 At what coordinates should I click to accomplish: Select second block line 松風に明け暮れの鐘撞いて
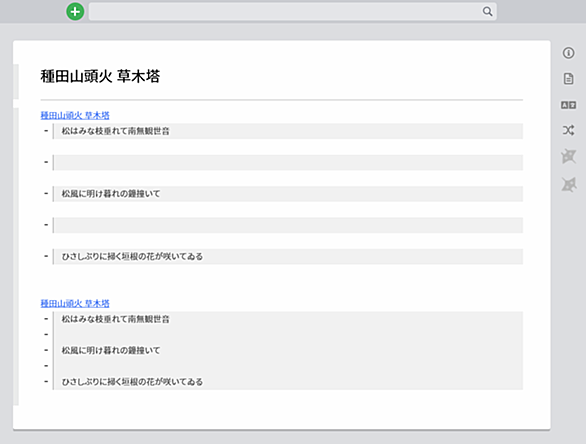(111, 351)
